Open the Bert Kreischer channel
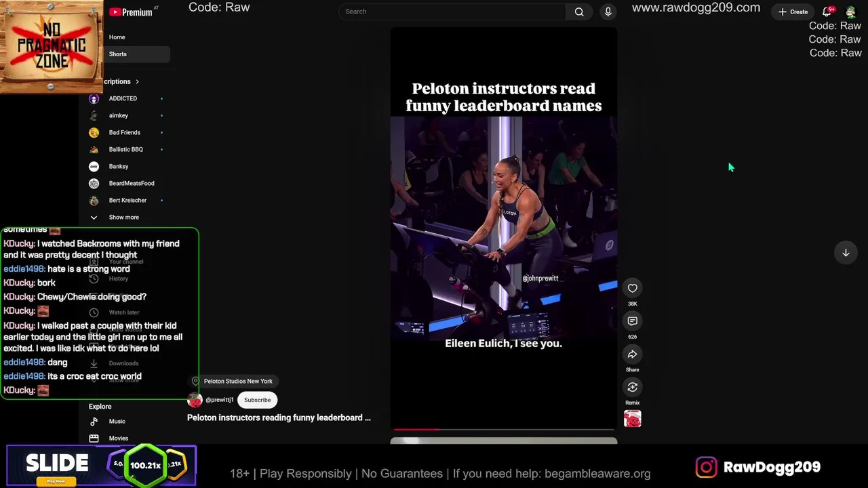 127,201
